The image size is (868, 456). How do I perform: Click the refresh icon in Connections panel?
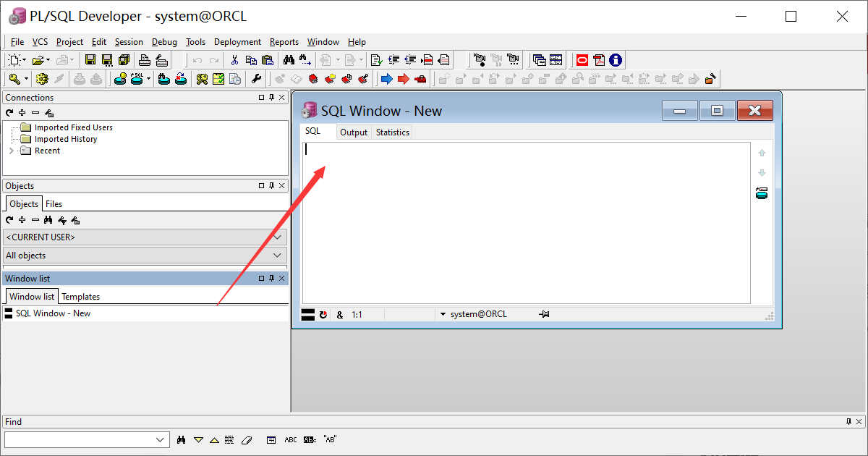pyautogui.click(x=9, y=113)
